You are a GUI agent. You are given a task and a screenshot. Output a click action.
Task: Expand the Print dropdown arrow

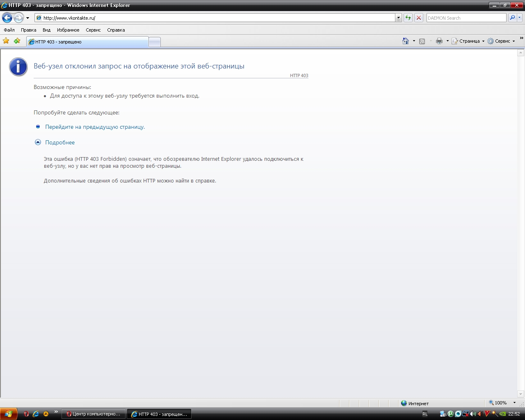pos(447,41)
